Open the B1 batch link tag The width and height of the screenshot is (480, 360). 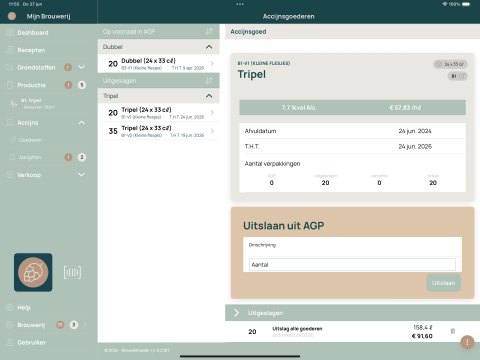tap(458, 76)
